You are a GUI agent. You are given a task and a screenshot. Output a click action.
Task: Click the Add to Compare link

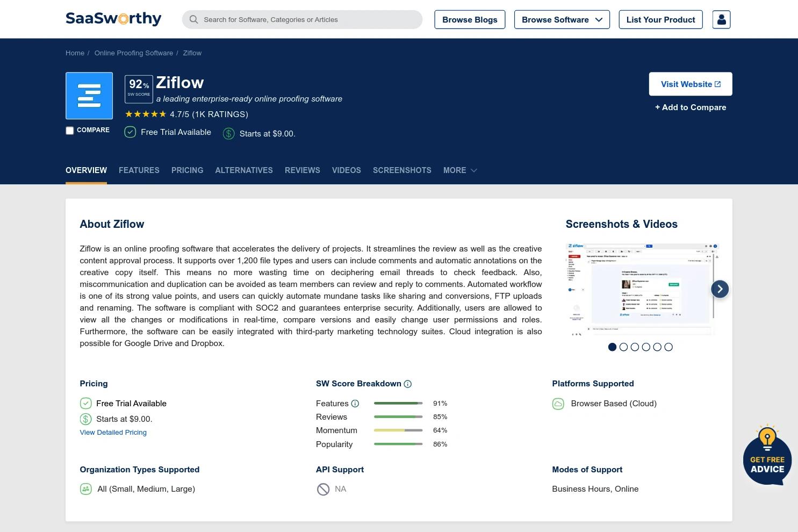point(691,107)
